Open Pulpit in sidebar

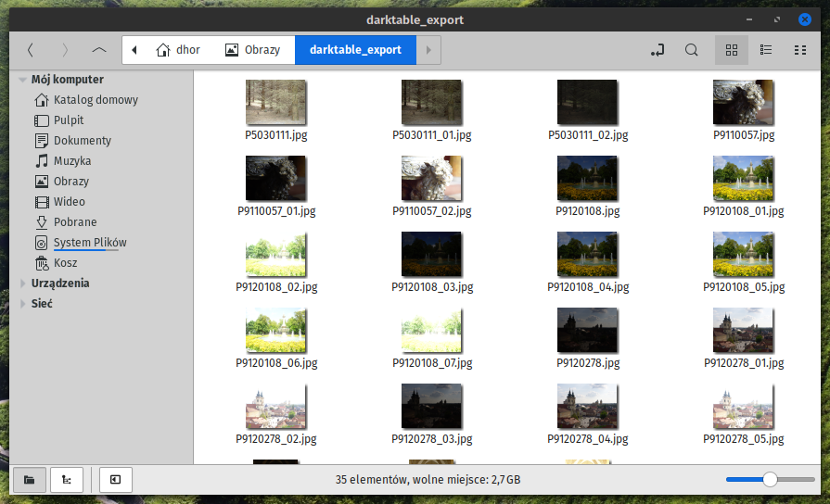(x=69, y=120)
